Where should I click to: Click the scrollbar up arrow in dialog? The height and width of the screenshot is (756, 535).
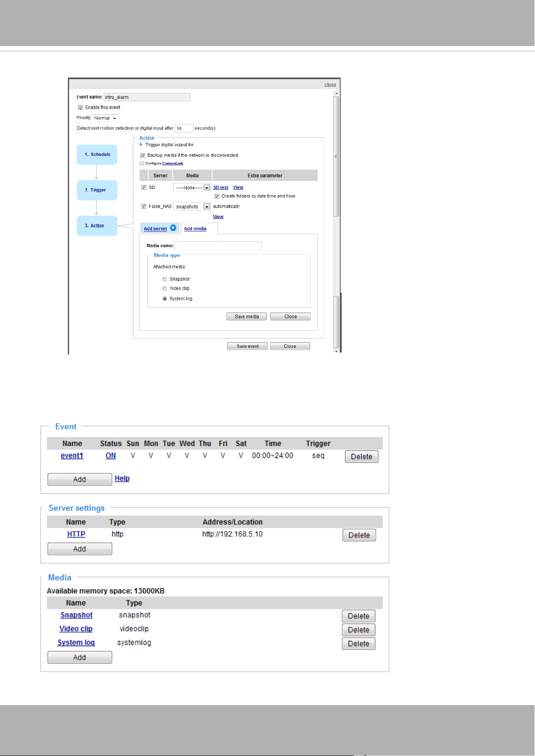pyautogui.click(x=336, y=93)
